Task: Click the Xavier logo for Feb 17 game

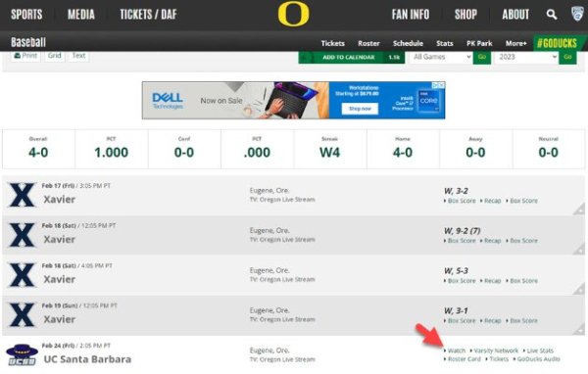Action: tap(22, 195)
